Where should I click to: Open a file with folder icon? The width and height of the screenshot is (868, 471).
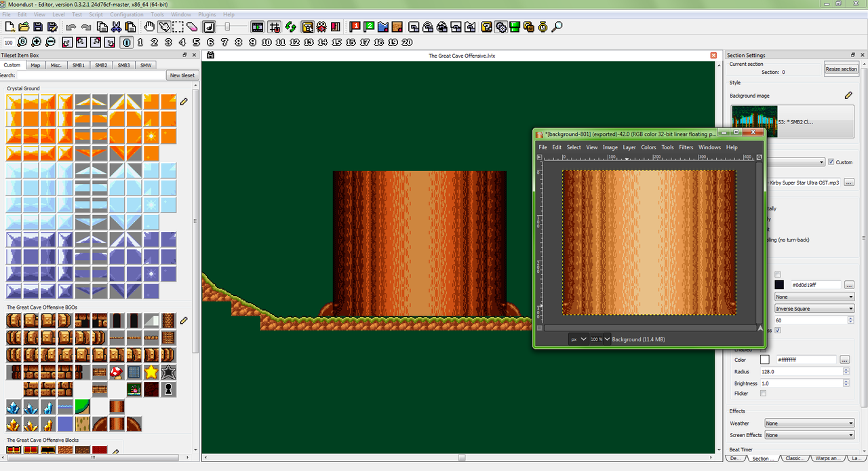coord(24,27)
